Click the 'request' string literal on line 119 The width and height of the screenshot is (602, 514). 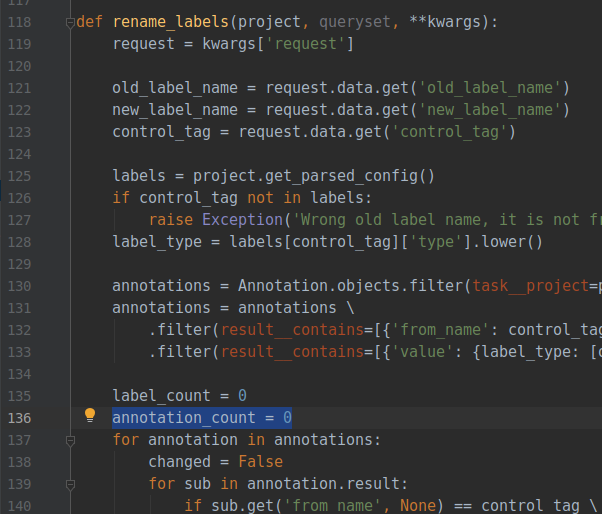point(305,44)
